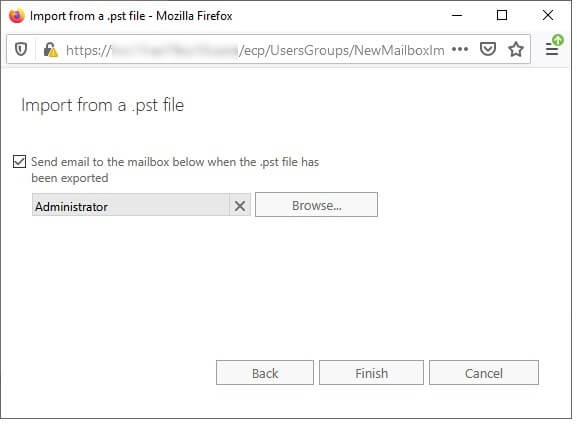This screenshot has width=577, height=427.
Task: Open the connection security lock warning icon
Action: coord(50,49)
